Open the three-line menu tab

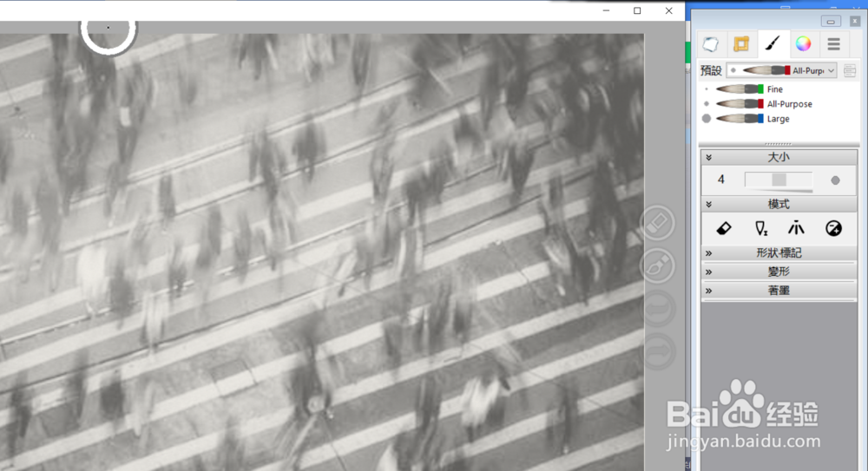point(833,44)
